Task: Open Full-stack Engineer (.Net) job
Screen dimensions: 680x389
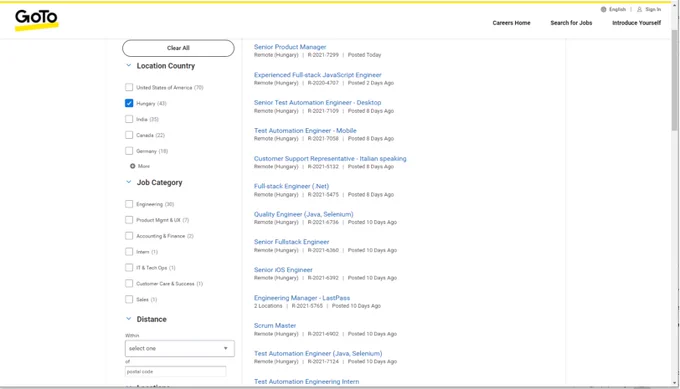Action: (x=291, y=186)
